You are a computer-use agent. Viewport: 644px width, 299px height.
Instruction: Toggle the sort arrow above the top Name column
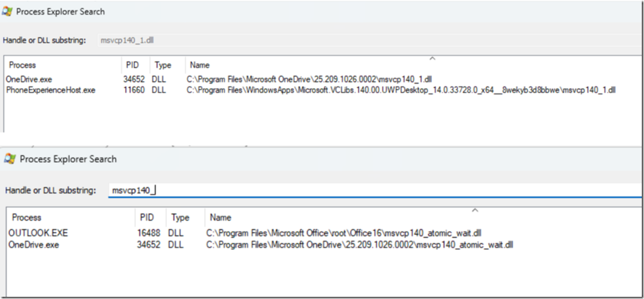[x=432, y=58]
